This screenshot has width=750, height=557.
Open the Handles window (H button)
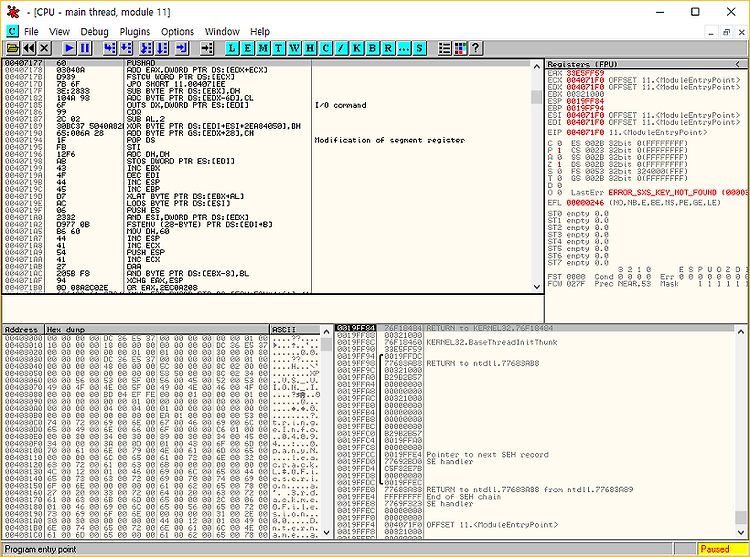[310, 48]
